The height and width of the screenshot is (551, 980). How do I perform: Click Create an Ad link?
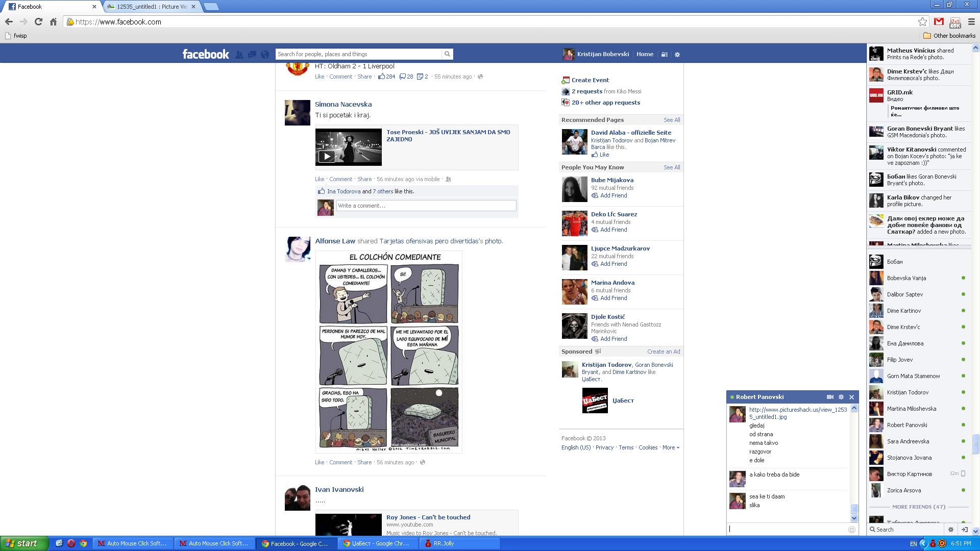click(x=664, y=352)
